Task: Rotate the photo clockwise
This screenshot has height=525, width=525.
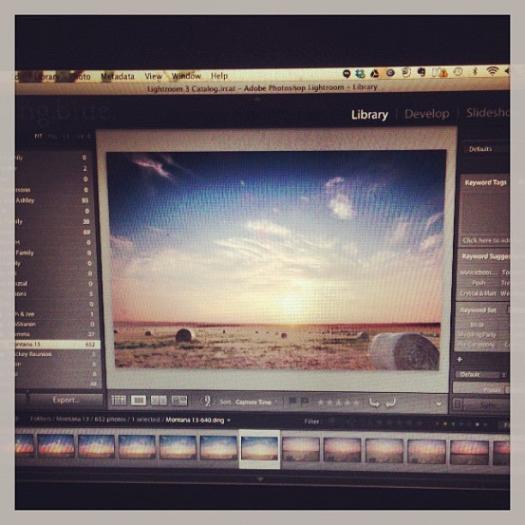Action: 391,403
